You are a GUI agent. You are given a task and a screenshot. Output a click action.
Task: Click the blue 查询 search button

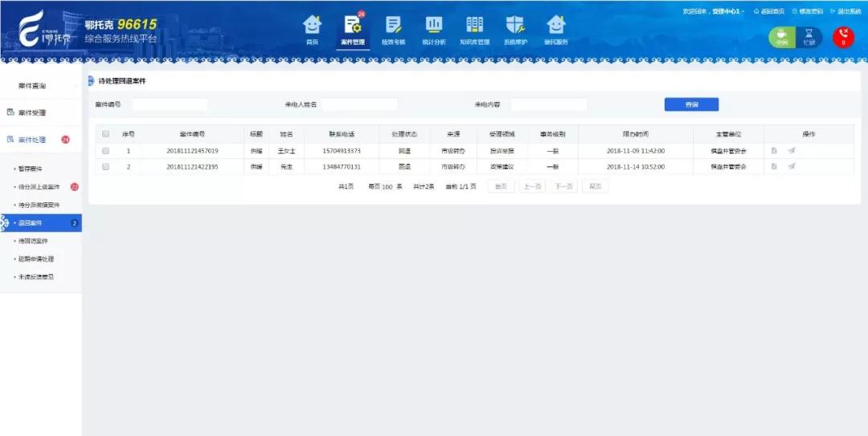[691, 104]
